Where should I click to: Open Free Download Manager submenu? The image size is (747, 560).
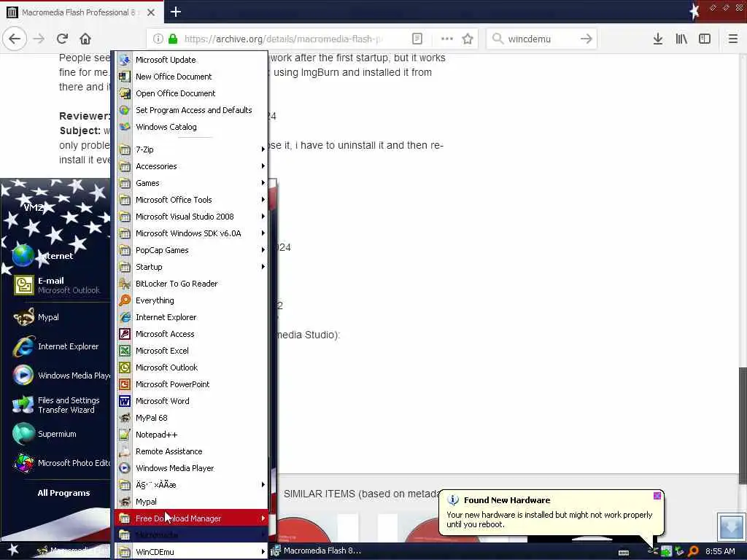[190, 518]
